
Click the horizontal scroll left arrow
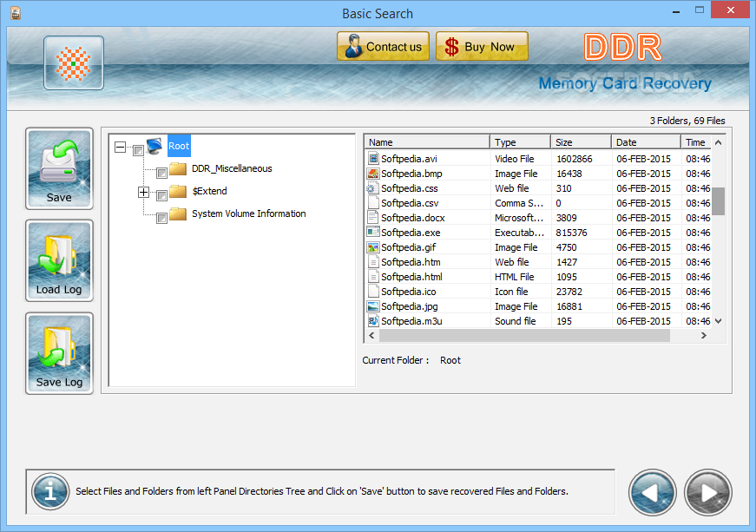click(371, 335)
